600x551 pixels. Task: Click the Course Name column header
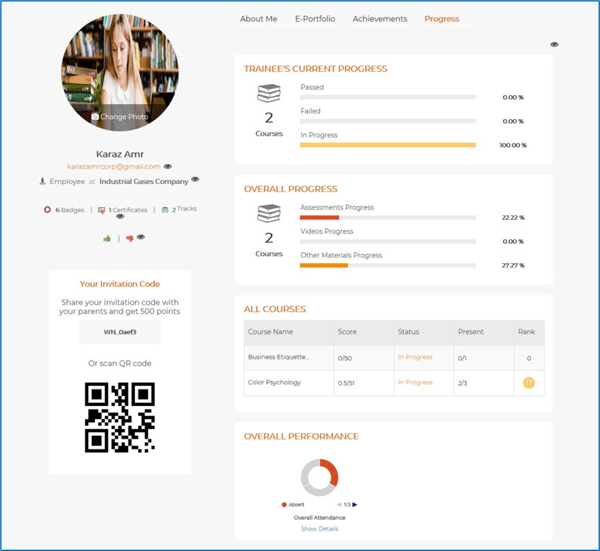pyautogui.click(x=289, y=332)
